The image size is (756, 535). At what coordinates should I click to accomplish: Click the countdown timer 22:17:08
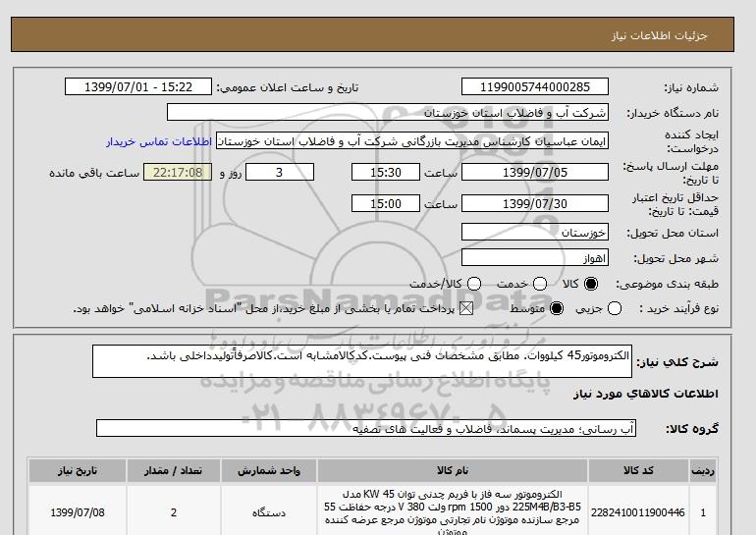click(x=178, y=172)
